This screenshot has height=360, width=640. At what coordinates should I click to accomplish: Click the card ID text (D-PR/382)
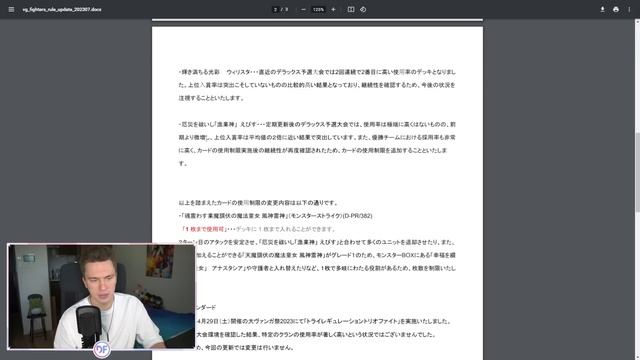[x=357, y=216]
